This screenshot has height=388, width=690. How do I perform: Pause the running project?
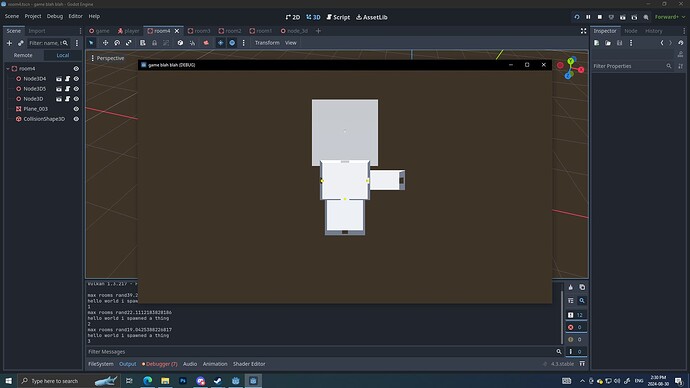(x=588, y=17)
